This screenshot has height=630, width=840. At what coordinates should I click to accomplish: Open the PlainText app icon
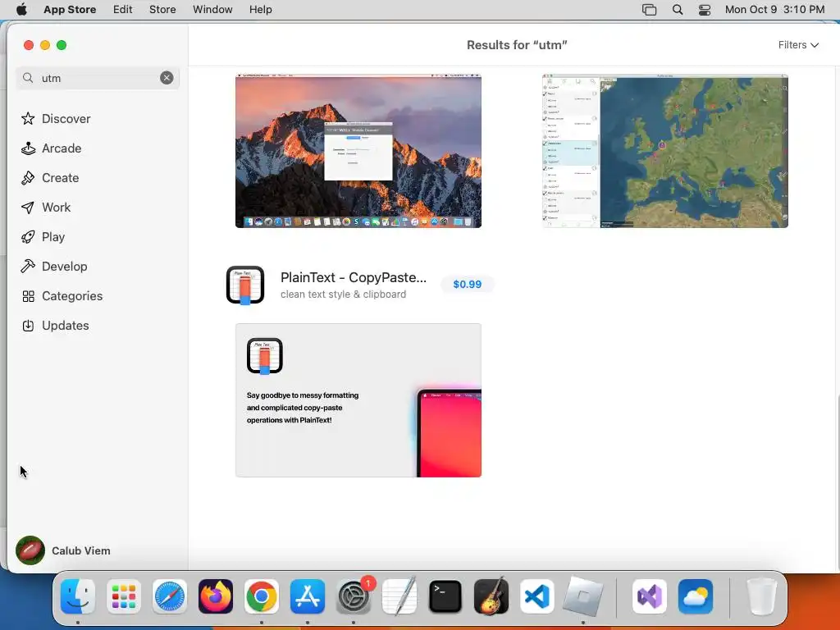(x=245, y=285)
